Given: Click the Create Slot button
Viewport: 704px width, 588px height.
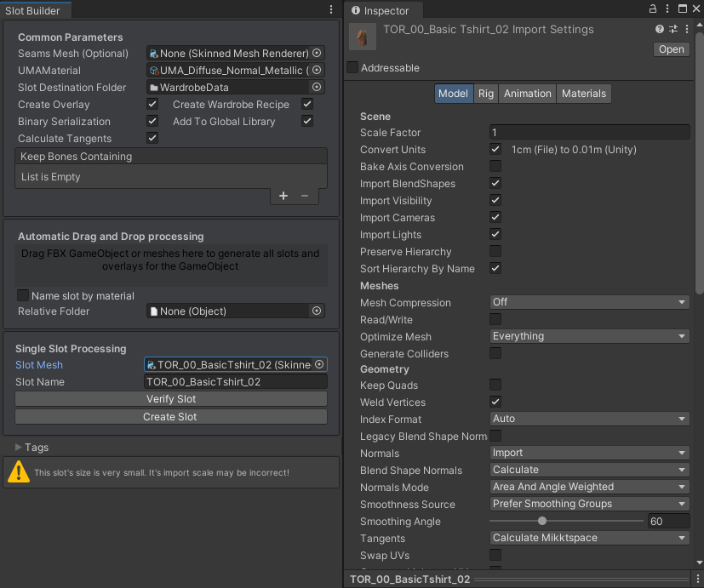Looking at the screenshot, I should click(x=171, y=417).
